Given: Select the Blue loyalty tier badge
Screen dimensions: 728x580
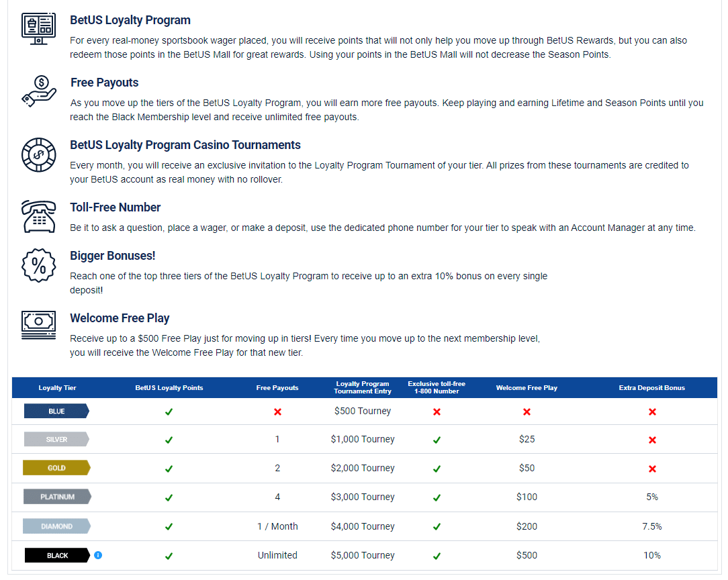Looking at the screenshot, I should [56, 411].
